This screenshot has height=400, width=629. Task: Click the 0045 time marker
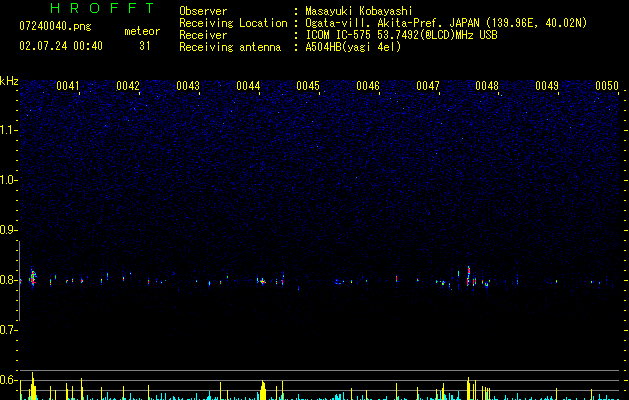[x=308, y=86]
